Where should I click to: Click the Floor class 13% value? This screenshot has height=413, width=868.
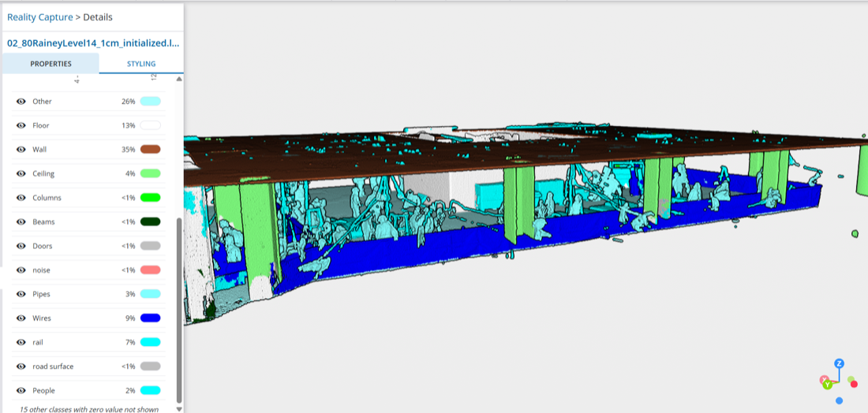(x=129, y=125)
